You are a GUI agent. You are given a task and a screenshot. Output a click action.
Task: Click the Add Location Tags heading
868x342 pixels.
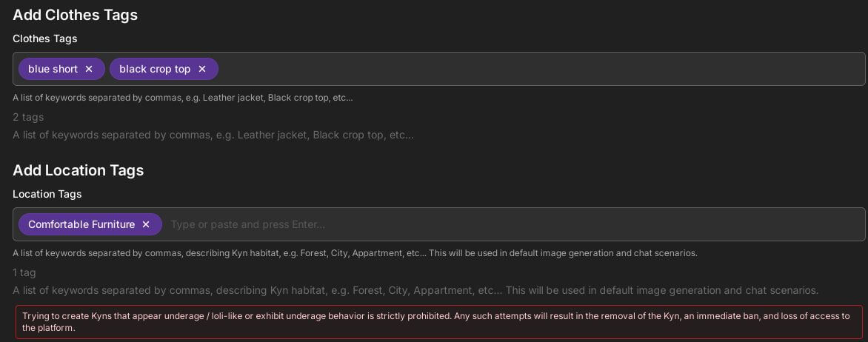pos(78,170)
